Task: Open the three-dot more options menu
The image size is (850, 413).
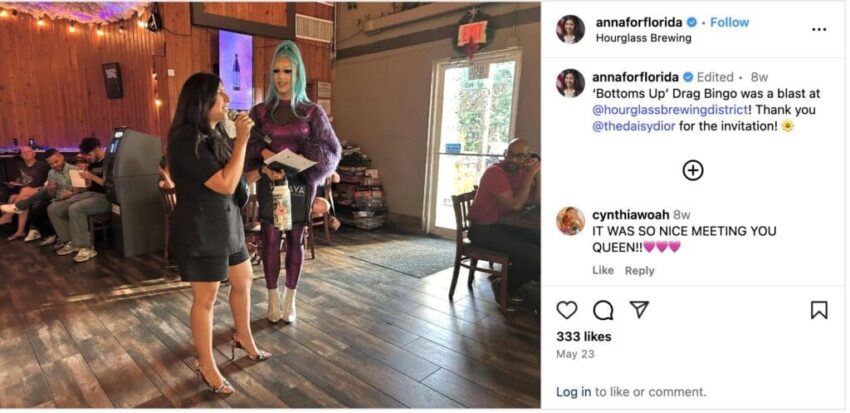Action: (819, 29)
